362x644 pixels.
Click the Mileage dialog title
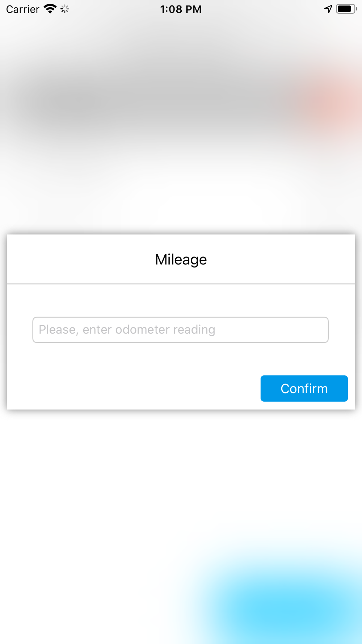(181, 259)
